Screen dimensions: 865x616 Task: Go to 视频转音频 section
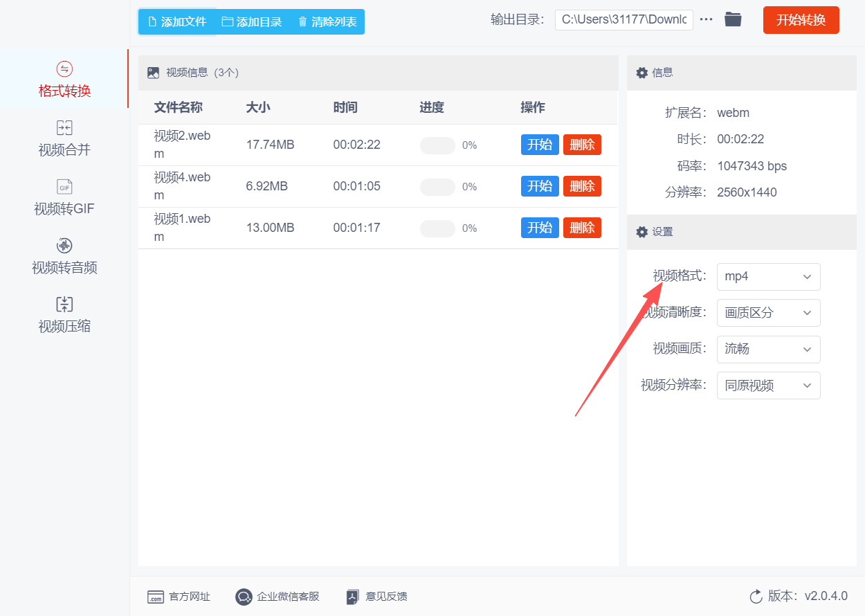64,255
